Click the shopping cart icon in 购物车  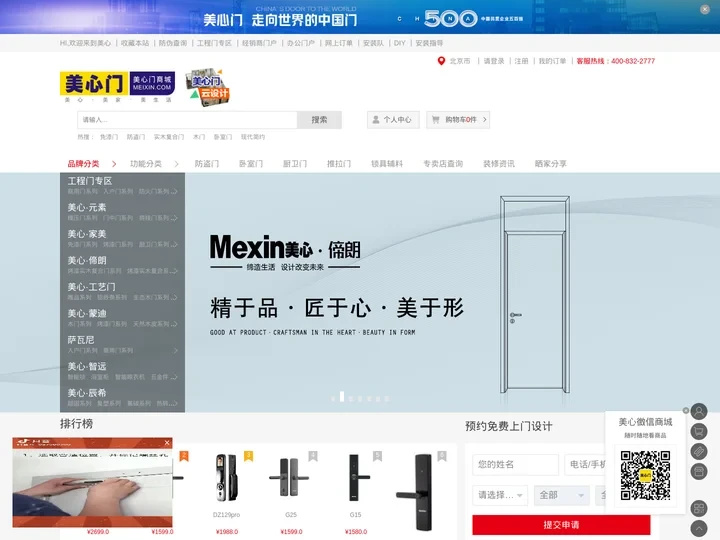click(435, 119)
